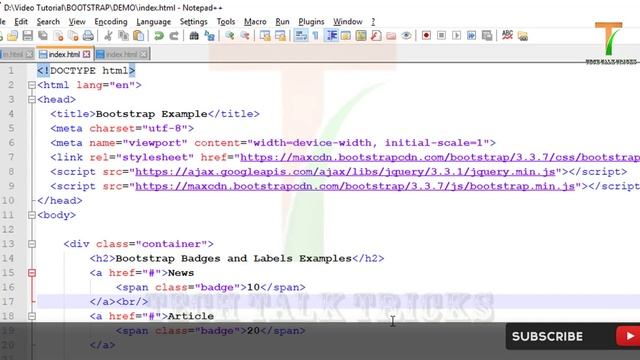Open the Edit menu

(x=21, y=22)
